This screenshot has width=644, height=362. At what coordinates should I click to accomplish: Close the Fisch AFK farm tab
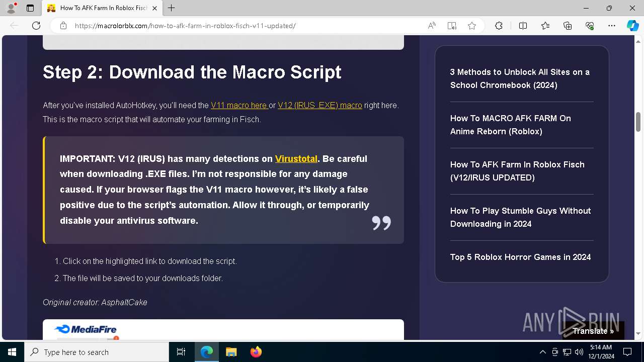pos(154,8)
